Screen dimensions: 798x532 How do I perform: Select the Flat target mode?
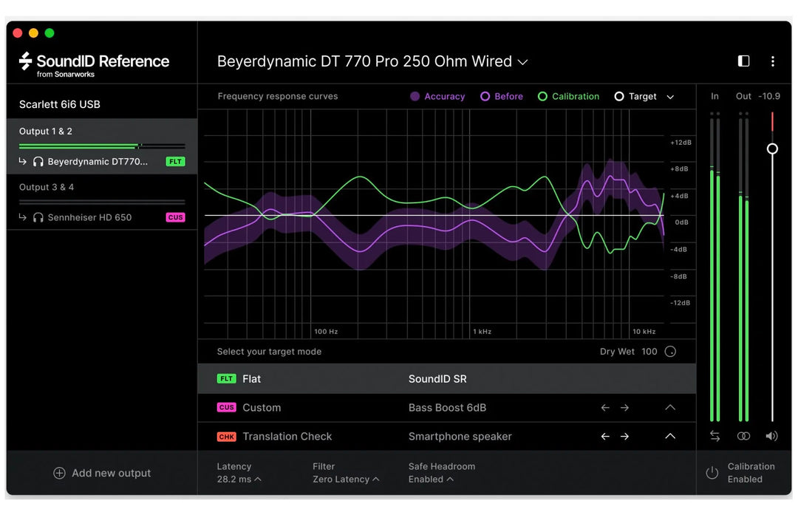click(x=447, y=378)
